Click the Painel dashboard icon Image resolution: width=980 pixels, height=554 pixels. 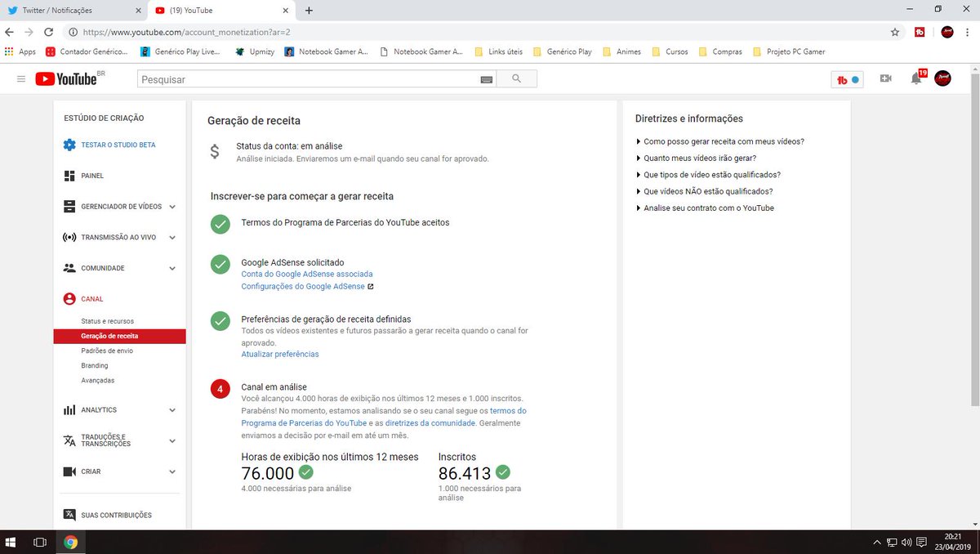pos(69,176)
